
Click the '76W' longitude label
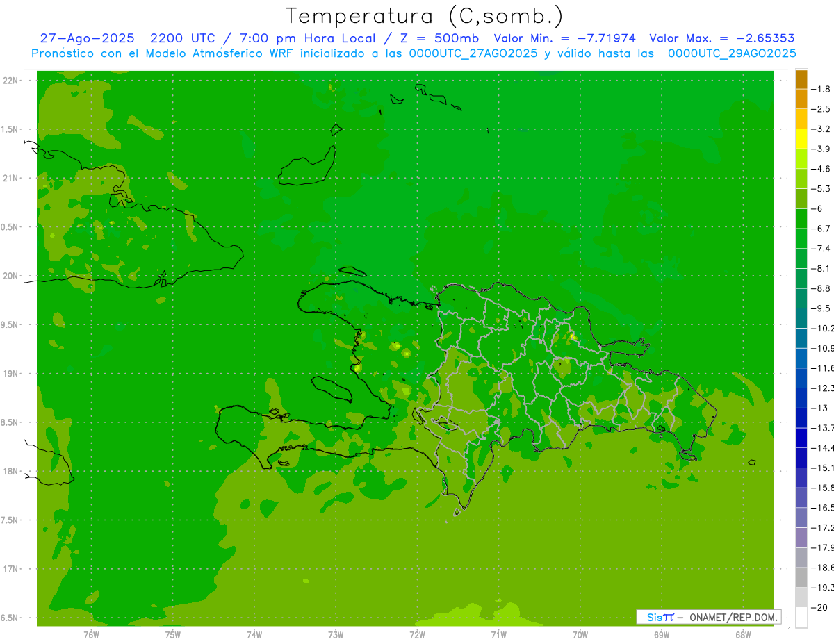pyautogui.click(x=91, y=634)
